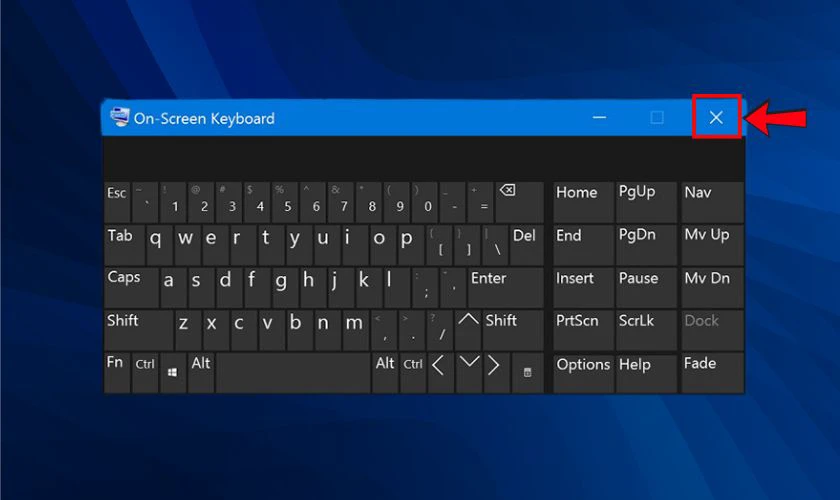Tap the letter a key

pyautogui.click(x=173, y=287)
